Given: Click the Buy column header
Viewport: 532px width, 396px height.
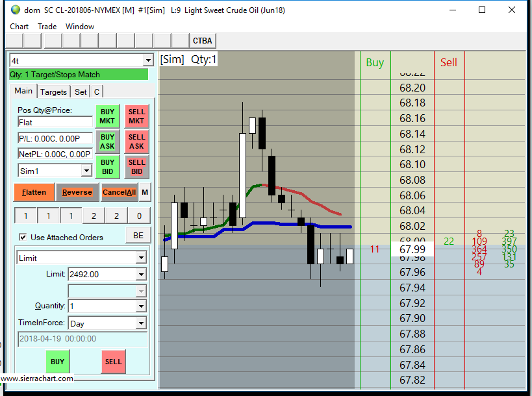Looking at the screenshot, I should (x=375, y=63).
